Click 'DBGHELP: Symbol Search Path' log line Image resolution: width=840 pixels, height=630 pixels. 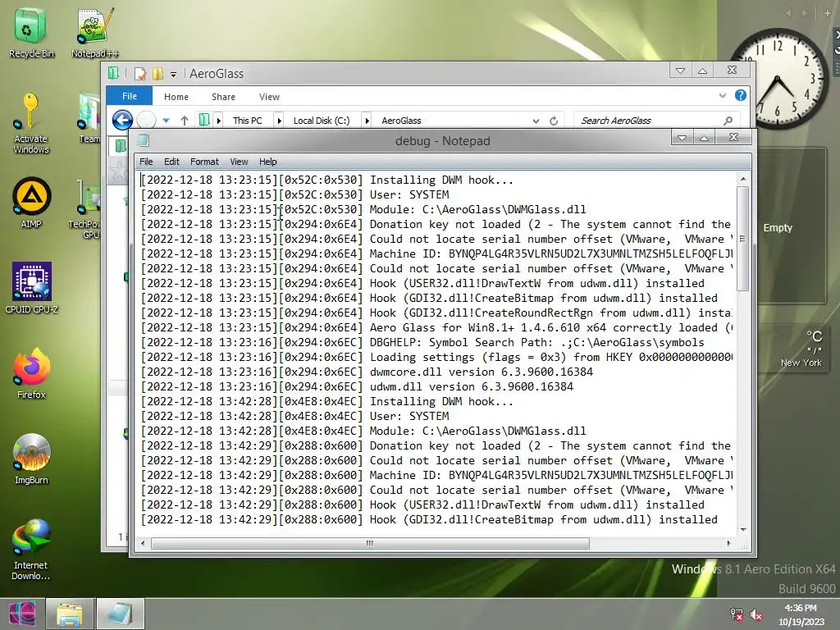[422, 342]
